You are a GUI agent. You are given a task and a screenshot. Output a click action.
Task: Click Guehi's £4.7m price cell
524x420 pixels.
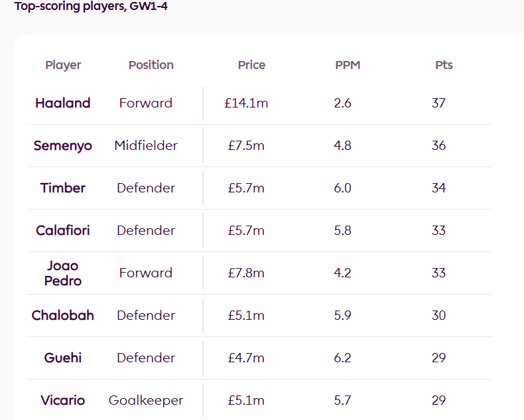(246, 358)
